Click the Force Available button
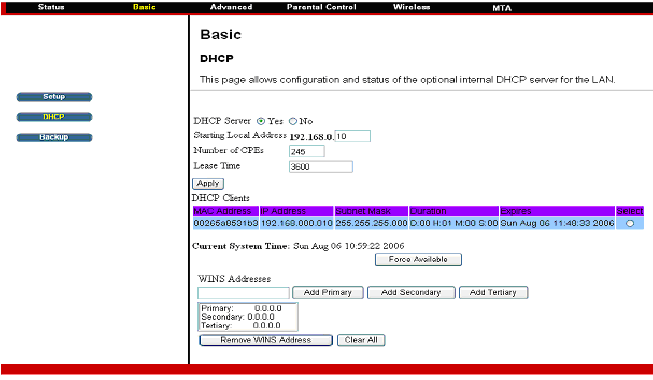The image size is (653, 380). [418, 260]
